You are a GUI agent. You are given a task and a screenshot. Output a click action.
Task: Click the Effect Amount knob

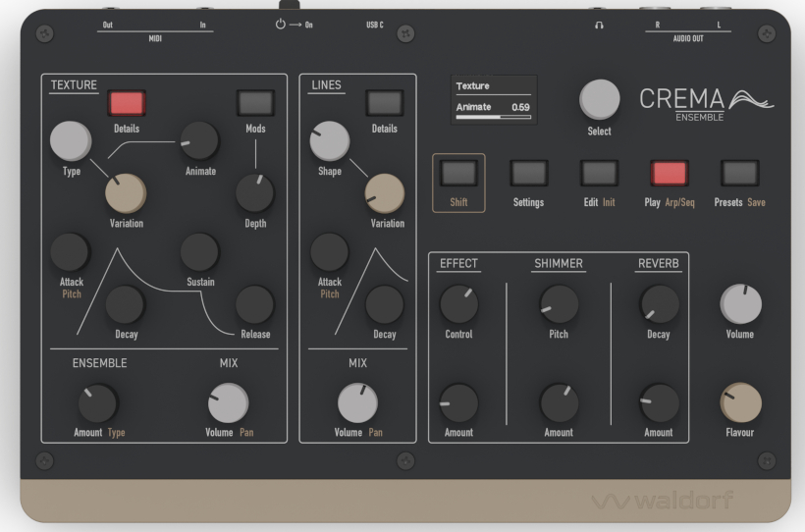[x=459, y=403]
